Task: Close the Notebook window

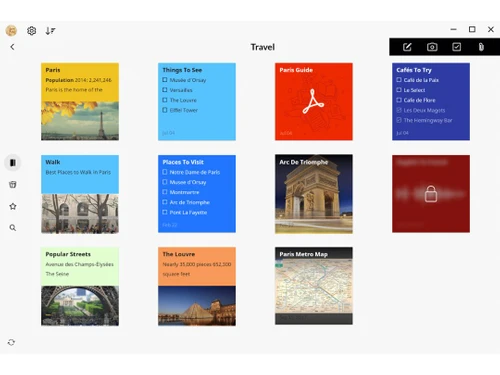Action: pyautogui.click(x=491, y=29)
